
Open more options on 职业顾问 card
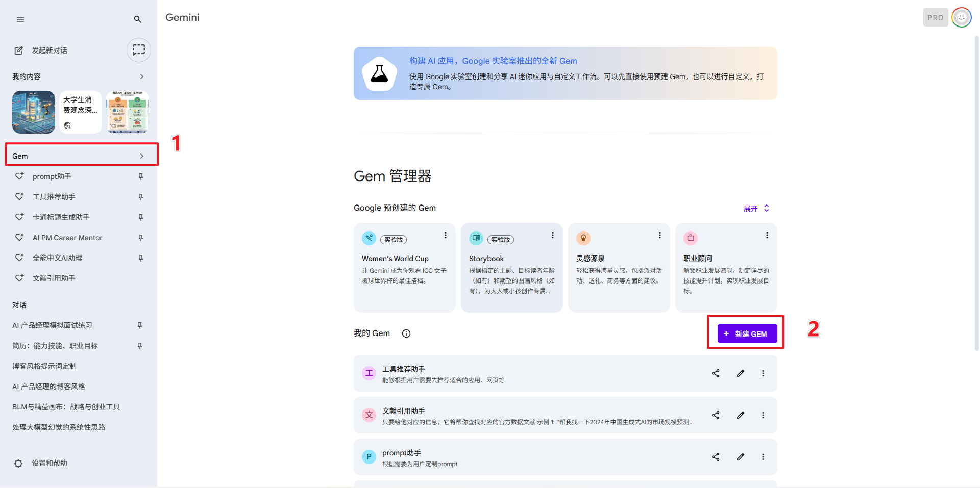tap(767, 235)
